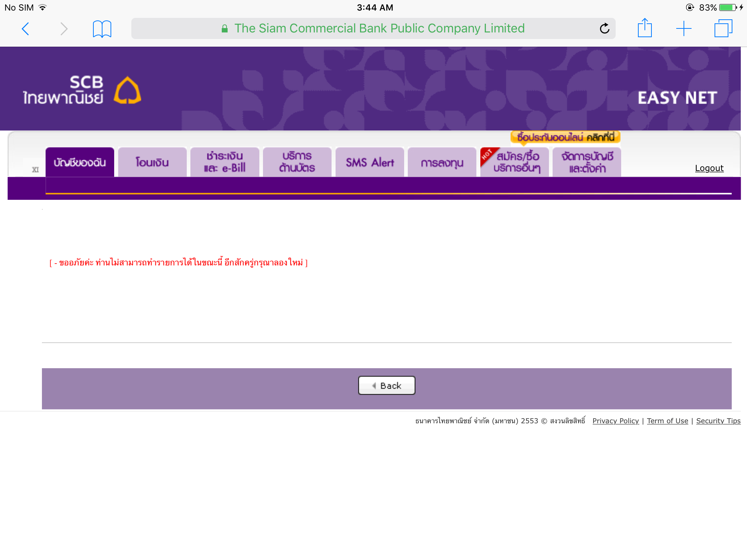Switch to the บริการด้านบัตร tab
Screen dimensions: 747x560
(x=297, y=162)
